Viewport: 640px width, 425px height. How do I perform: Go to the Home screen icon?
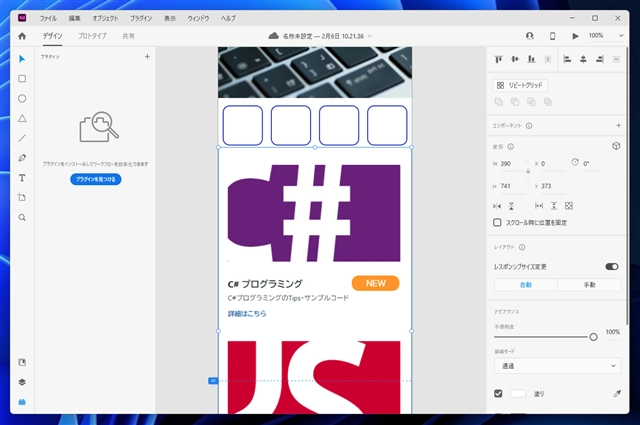point(22,36)
